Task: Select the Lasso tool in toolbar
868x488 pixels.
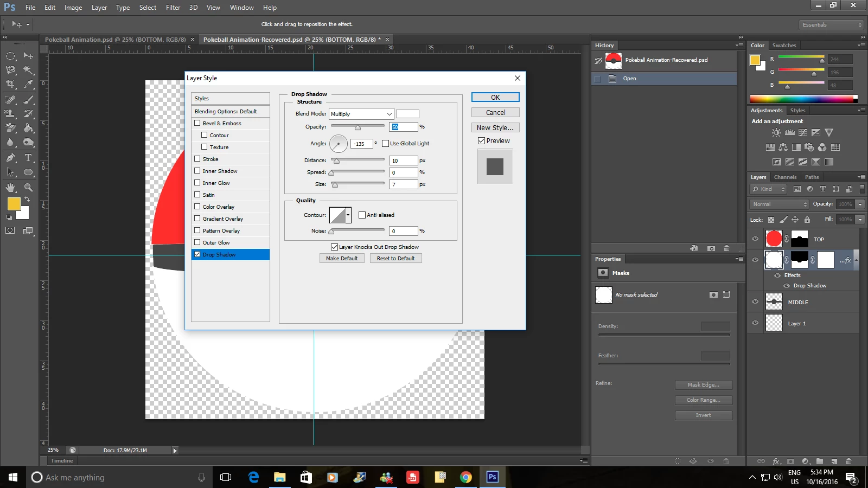Action: tap(10, 70)
